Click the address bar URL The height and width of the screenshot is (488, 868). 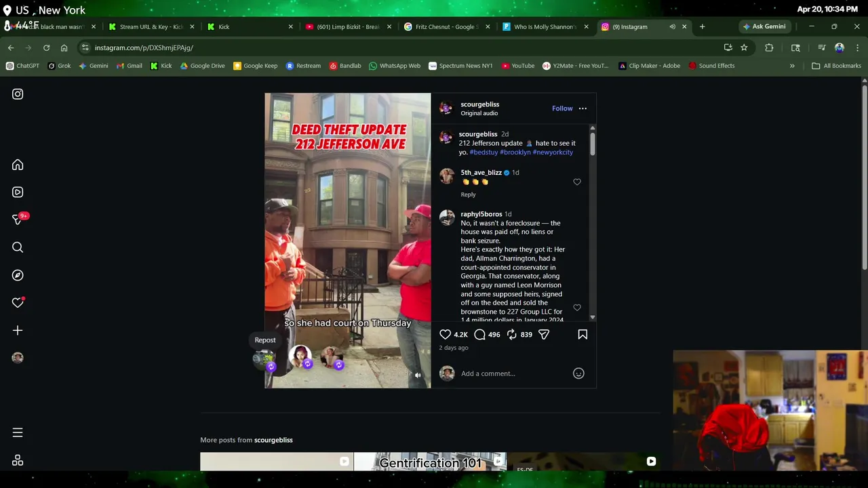point(144,47)
